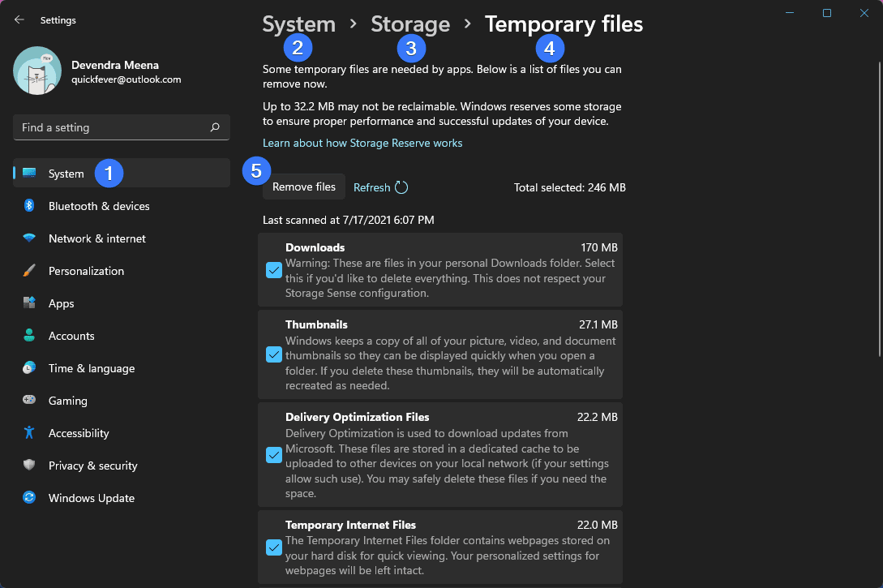The height and width of the screenshot is (588, 883).
Task: Select the Bluetooth & devices icon
Action: coord(28,206)
